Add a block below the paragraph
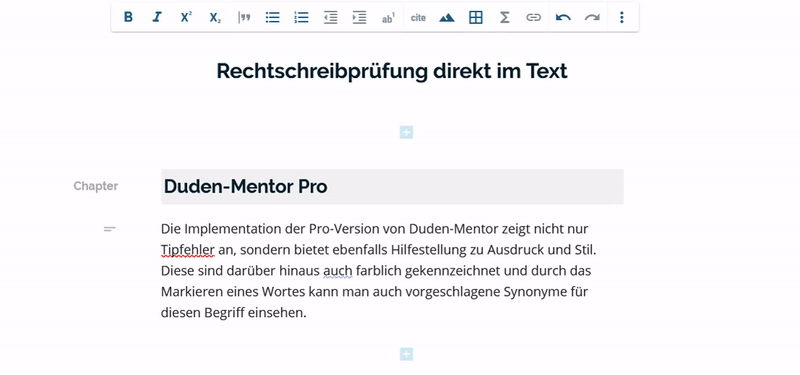This screenshot has height=375, width=800. [x=406, y=354]
